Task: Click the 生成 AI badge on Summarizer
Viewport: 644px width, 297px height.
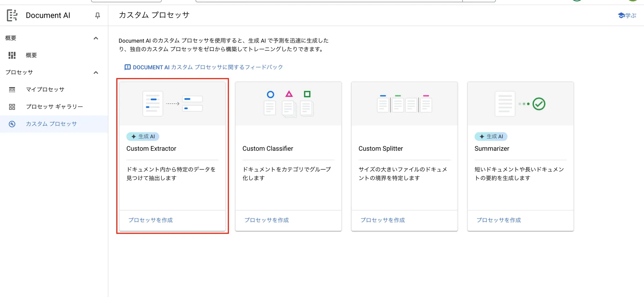Action: click(x=491, y=136)
